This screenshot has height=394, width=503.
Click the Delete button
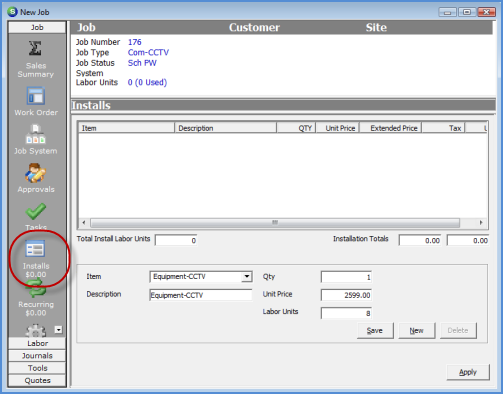(x=458, y=330)
